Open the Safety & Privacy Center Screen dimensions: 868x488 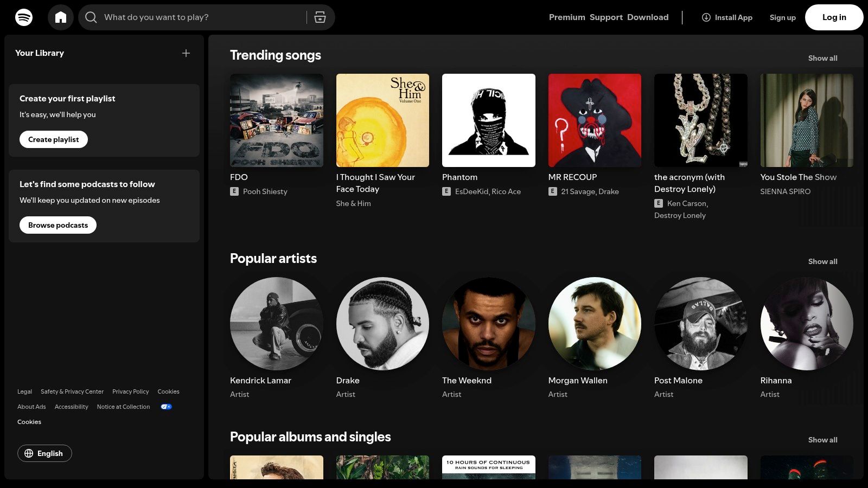(x=72, y=391)
